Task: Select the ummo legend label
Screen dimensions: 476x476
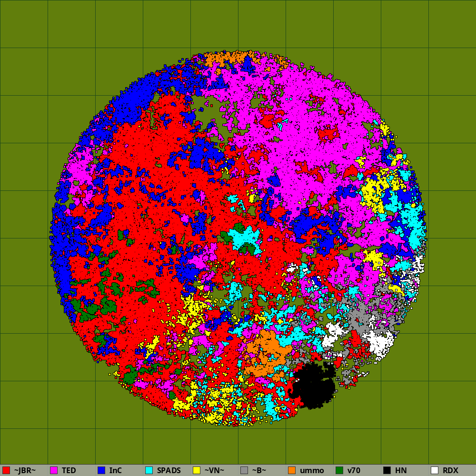Action: (312, 470)
